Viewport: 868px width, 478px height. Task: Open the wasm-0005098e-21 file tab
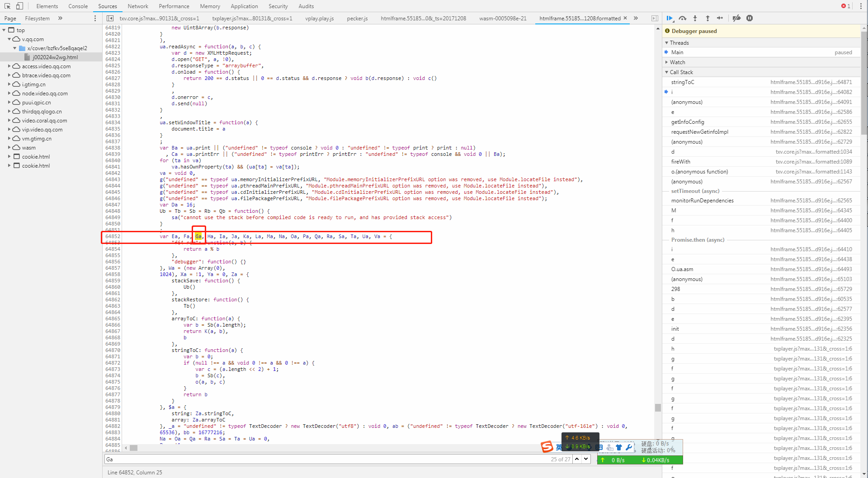point(503,19)
